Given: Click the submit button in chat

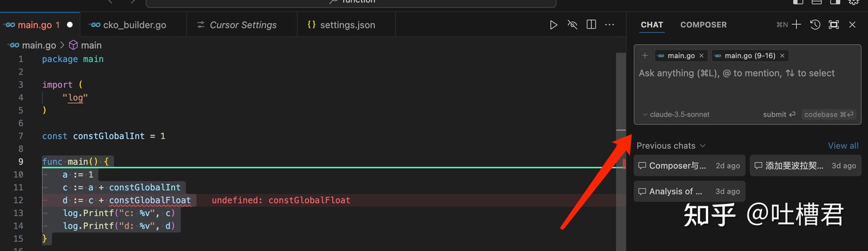Looking at the screenshot, I should click(779, 114).
